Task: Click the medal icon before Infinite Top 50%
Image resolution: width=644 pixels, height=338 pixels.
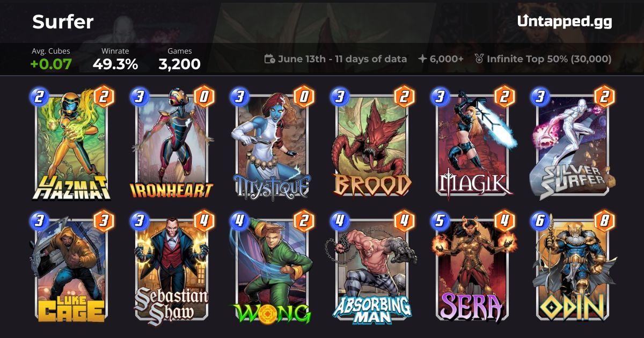Action: point(479,59)
